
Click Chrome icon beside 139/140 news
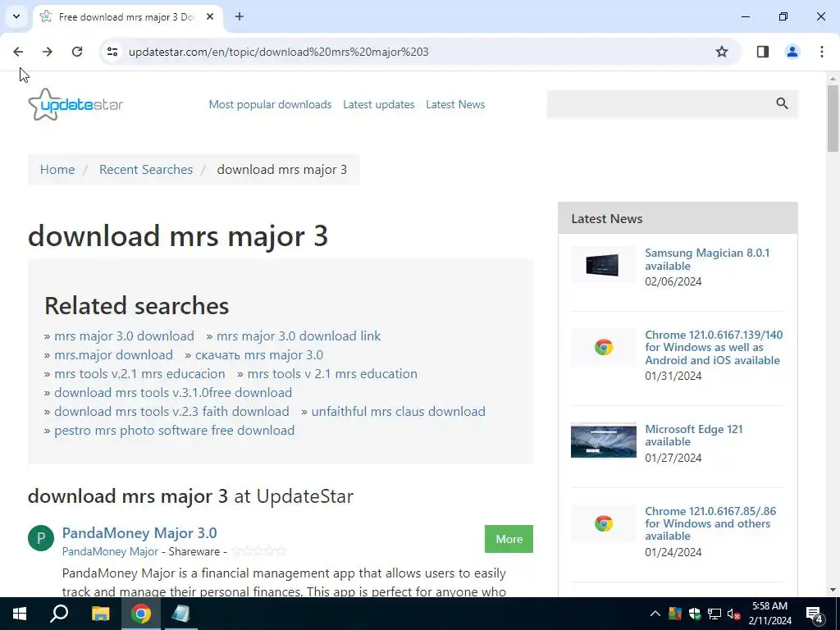[603, 347]
